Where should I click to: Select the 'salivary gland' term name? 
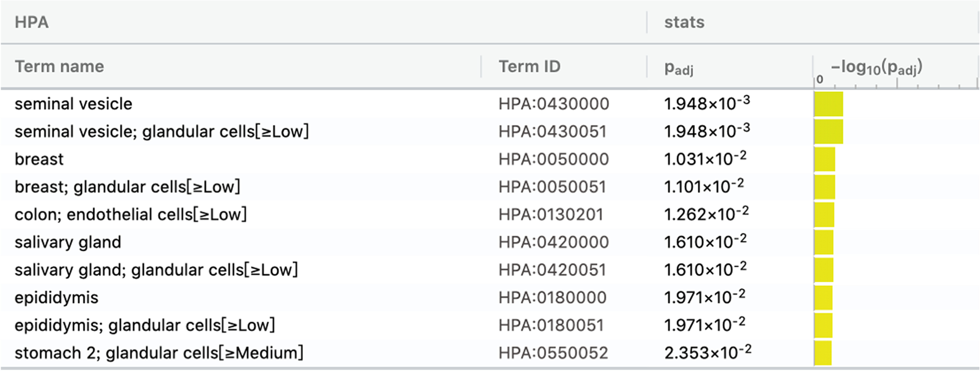coord(68,242)
